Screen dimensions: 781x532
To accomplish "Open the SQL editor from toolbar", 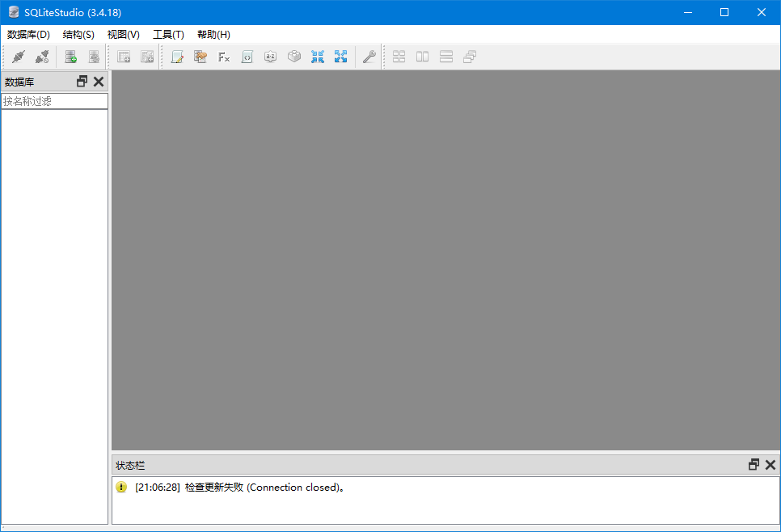I will coord(177,57).
